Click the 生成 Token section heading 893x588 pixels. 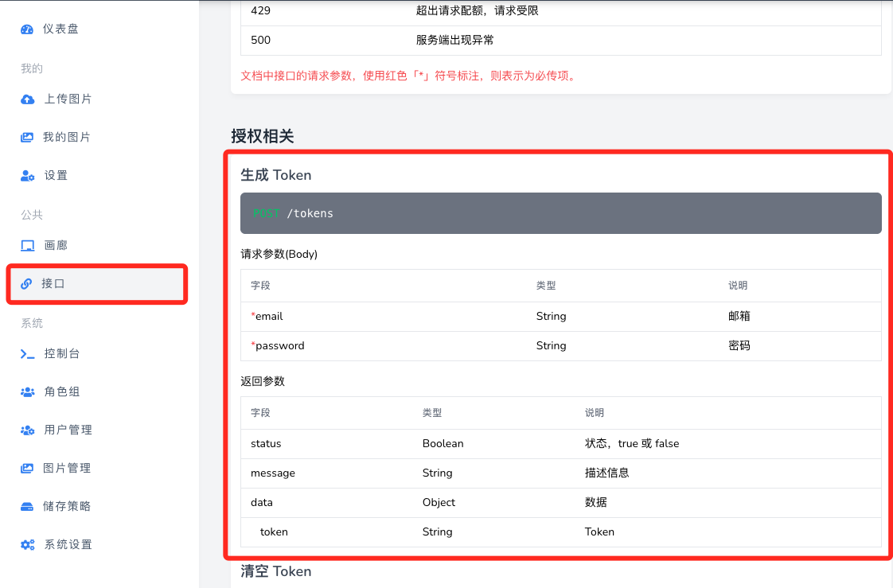click(275, 175)
